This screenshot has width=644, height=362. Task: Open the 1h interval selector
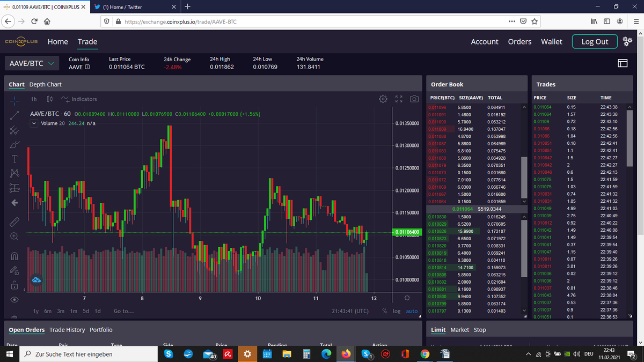pos(34,99)
